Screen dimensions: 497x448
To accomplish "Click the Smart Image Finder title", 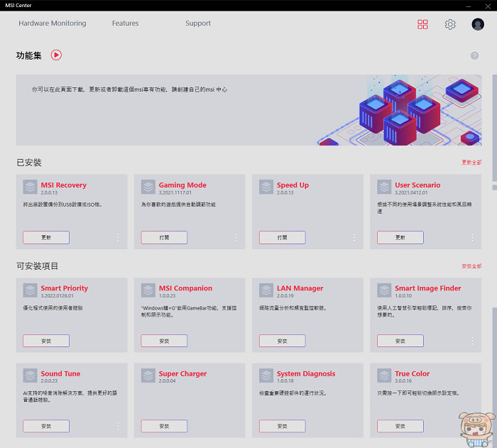I will (428, 288).
